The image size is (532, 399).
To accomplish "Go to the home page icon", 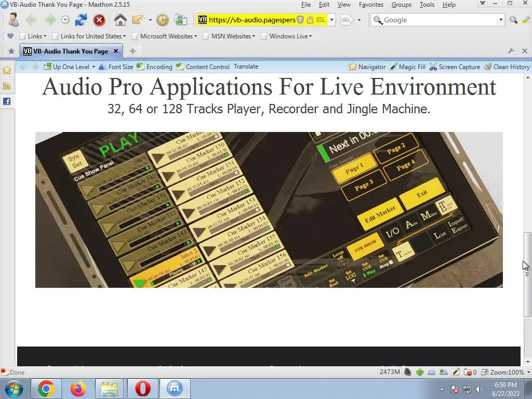I will point(121,20).
